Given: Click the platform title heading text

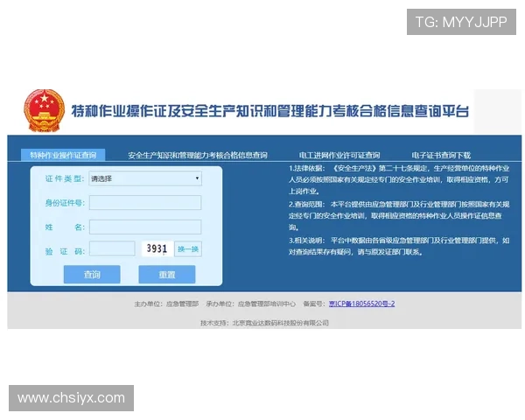Looking at the screenshot, I should click(269, 111).
